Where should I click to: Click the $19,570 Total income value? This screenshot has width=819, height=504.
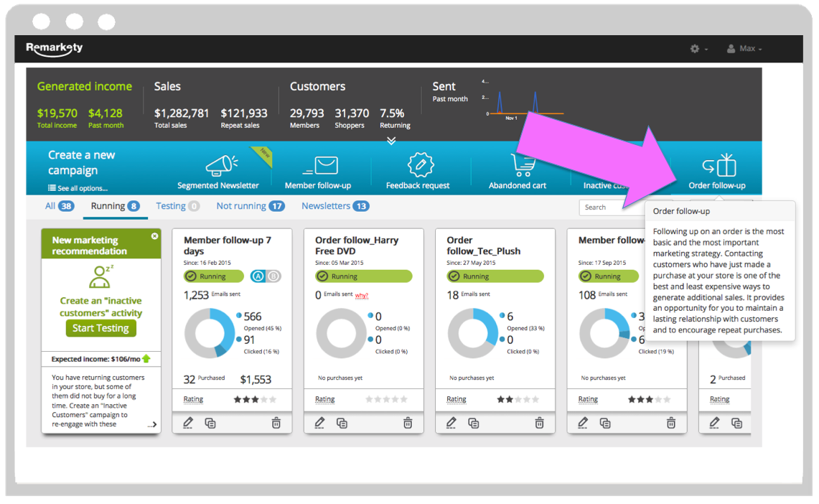coord(57,113)
